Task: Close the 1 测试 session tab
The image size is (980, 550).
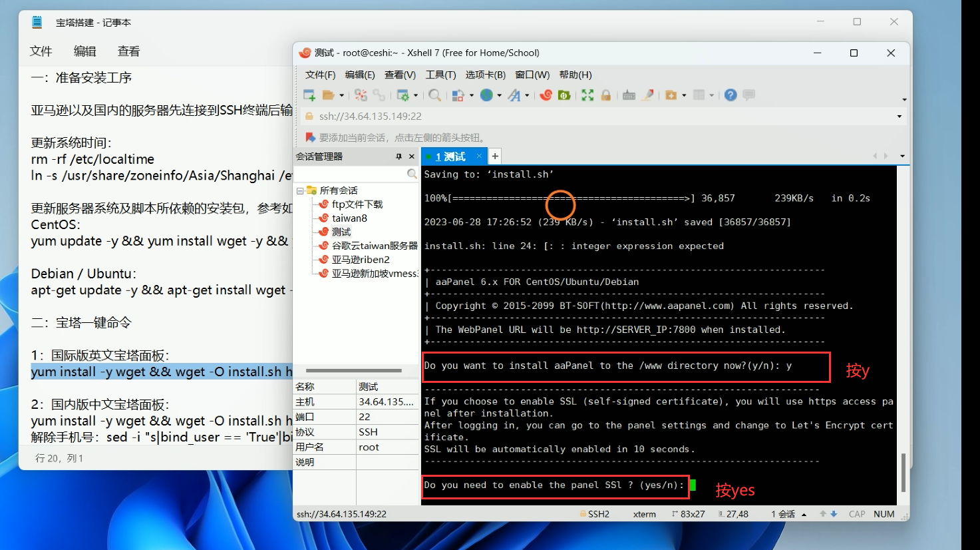Action: 479,156
